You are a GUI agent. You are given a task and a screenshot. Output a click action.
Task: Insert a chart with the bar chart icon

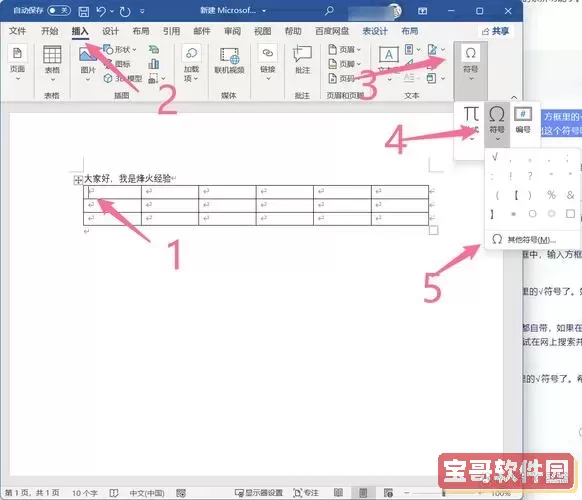(154, 64)
